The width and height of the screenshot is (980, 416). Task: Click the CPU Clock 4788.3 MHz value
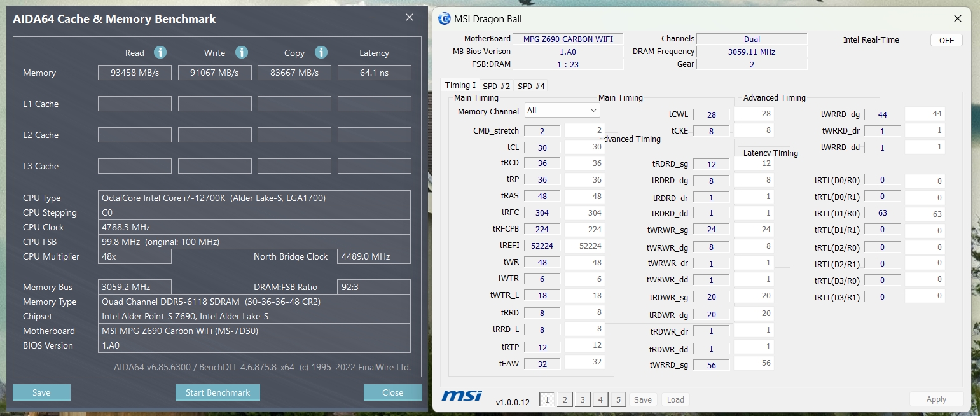click(254, 227)
